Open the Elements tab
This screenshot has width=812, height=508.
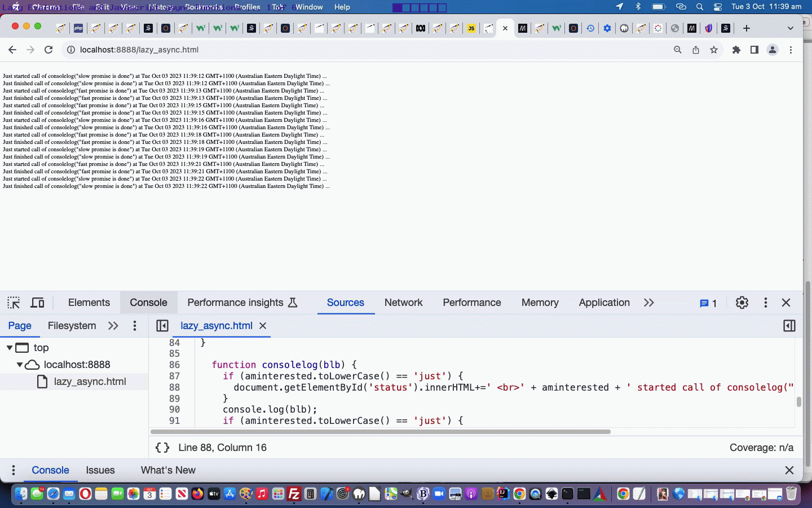click(89, 303)
